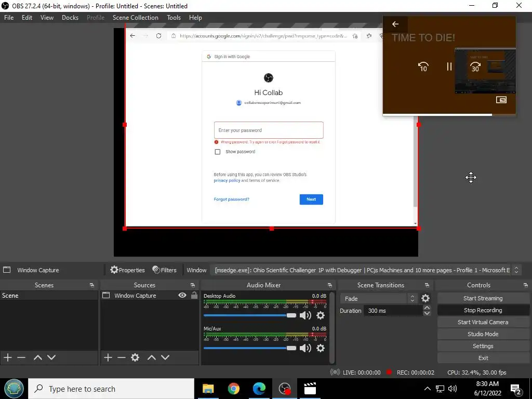
Task: Pop out the Controls dock
Action: (x=526, y=285)
